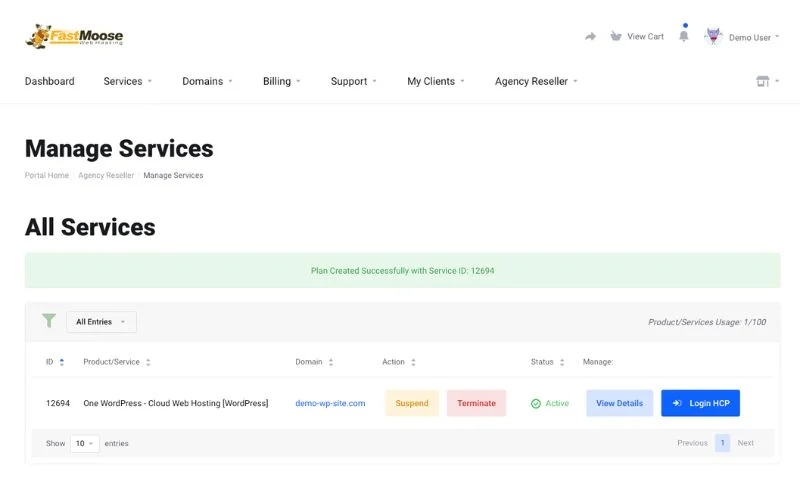This screenshot has height=500, width=800.
Task: Click service ID 12694 cell
Action: pos(58,403)
